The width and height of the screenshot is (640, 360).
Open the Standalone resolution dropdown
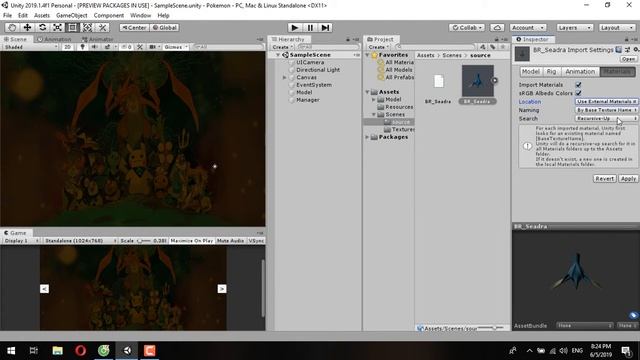click(x=80, y=241)
